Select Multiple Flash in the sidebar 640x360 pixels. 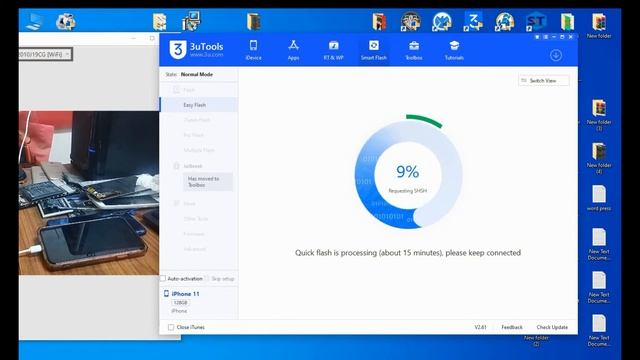pyautogui.click(x=199, y=150)
